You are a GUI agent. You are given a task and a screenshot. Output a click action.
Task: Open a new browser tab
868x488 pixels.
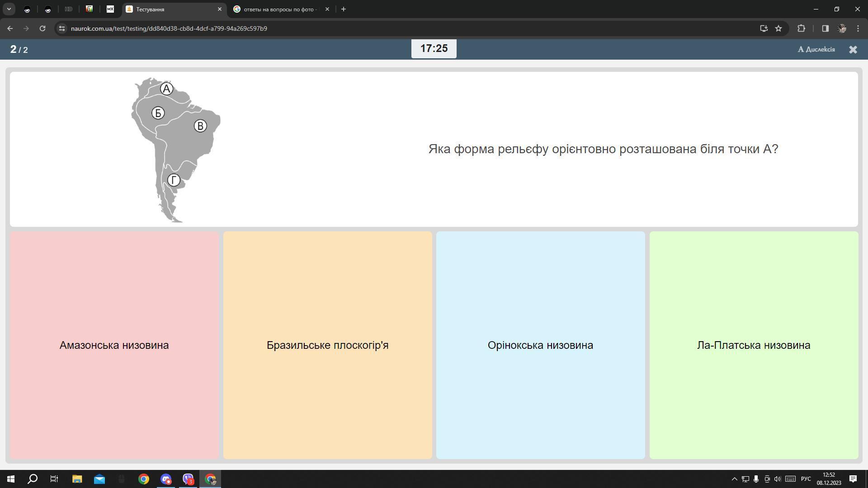click(x=344, y=9)
